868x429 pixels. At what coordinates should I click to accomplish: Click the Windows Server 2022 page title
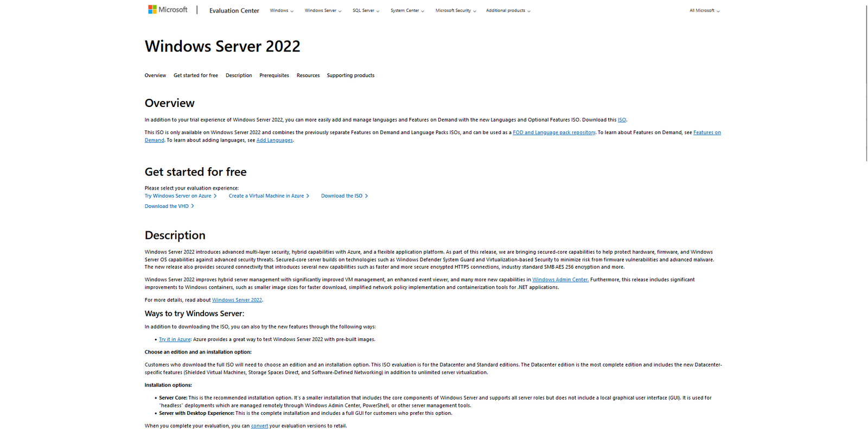(222, 46)
